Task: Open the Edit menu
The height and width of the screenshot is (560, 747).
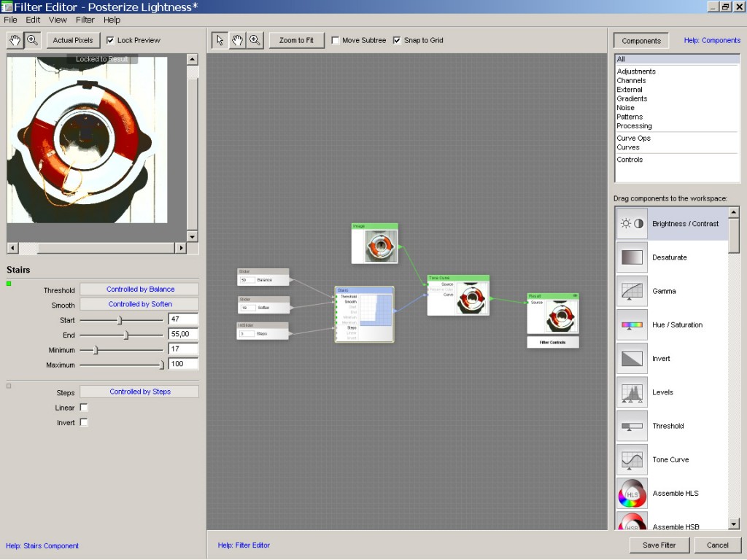Action: coord(33,20)
